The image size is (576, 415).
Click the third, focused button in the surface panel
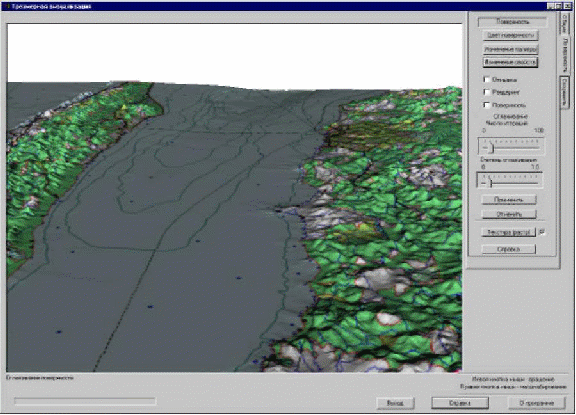click(x=510, y=62)
